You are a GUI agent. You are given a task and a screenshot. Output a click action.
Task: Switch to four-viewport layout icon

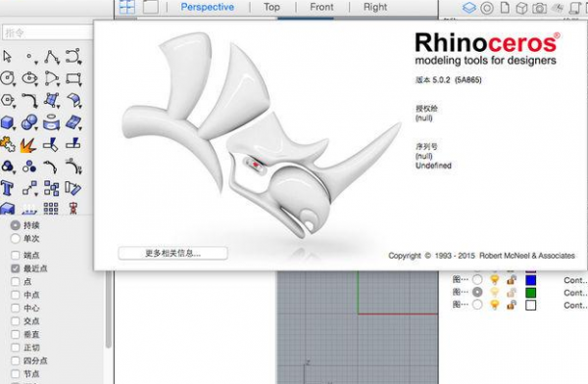click(127, 7)
